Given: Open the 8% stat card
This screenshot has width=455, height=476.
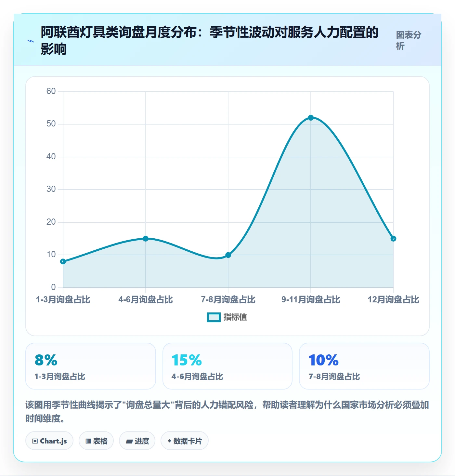Looking at the screenshot, I should click(x=91, y=366).
